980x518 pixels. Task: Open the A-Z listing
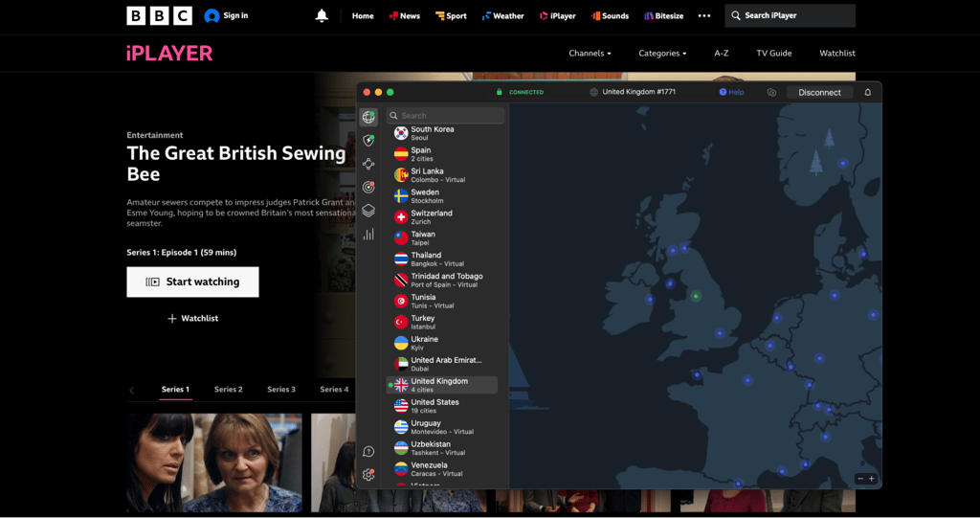[x=722, y=54]
